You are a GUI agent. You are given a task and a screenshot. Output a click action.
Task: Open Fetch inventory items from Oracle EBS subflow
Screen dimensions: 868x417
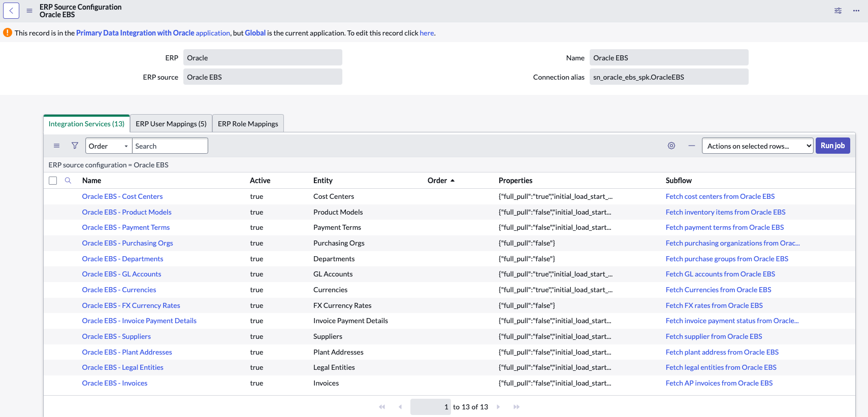(x=725, y=212)
